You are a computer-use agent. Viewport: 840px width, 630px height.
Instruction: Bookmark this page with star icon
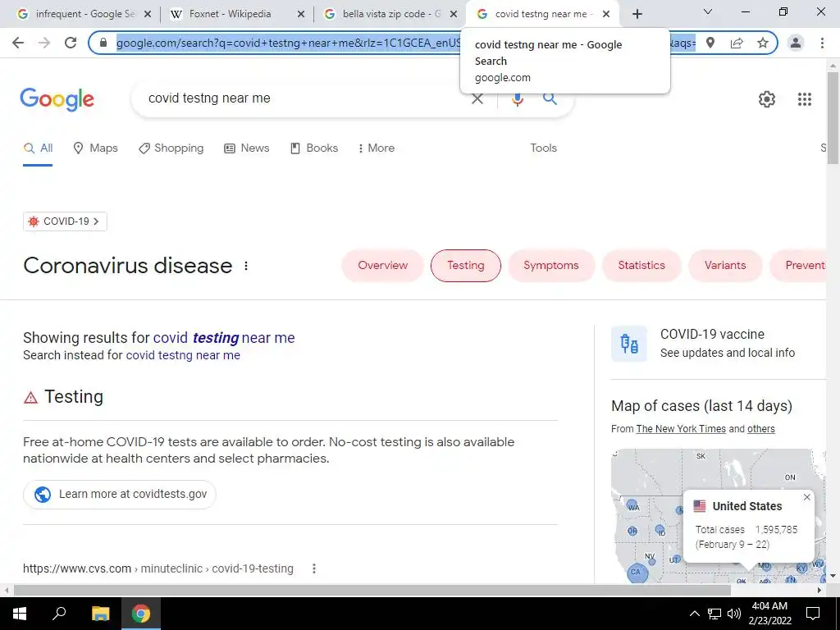[x=763, y=43]
